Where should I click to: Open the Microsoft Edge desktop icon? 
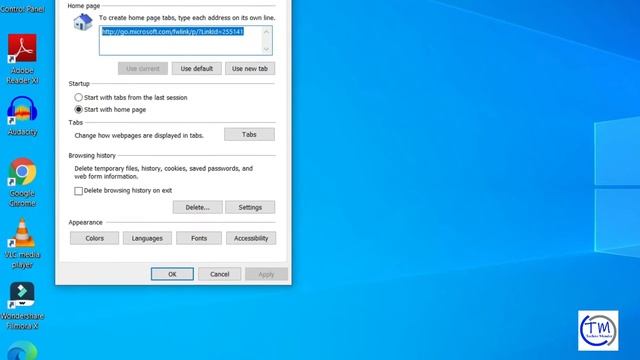pos(22,351)
